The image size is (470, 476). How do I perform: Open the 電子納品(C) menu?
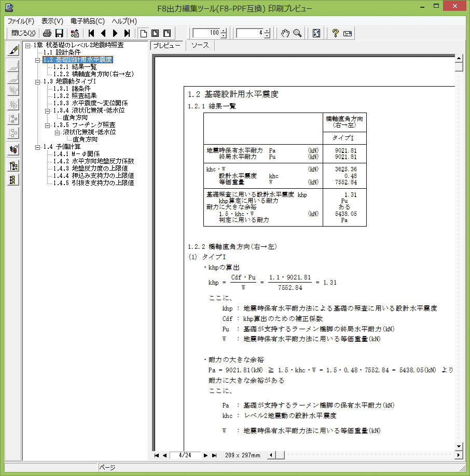88,21
